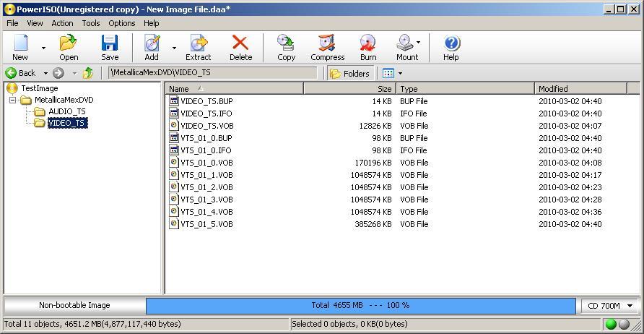Select the VTS_01_5.VOB file name
The image size is (644, 334).
(x=206, y=224)
